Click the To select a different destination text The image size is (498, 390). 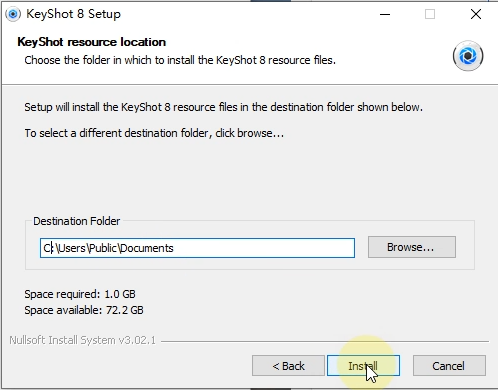(x=154, y=133)
